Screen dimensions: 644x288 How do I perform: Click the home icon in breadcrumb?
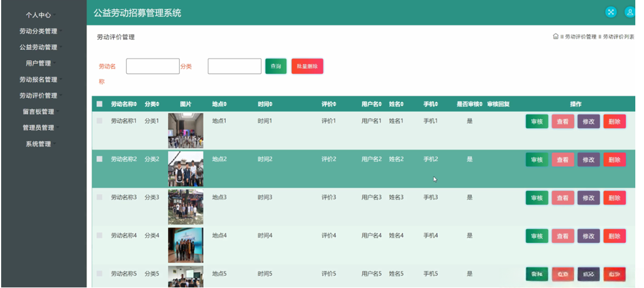556,37
